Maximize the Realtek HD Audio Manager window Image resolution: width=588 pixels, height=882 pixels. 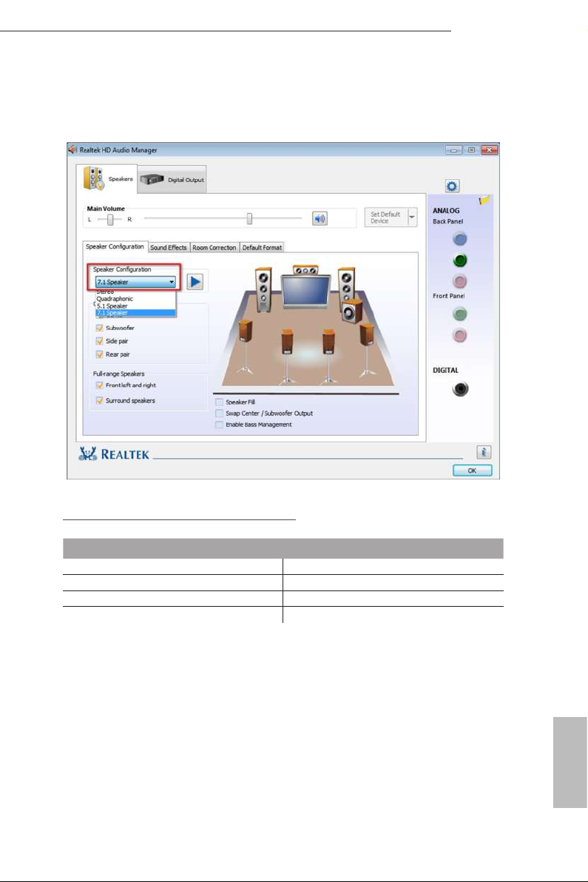point(471,150)
